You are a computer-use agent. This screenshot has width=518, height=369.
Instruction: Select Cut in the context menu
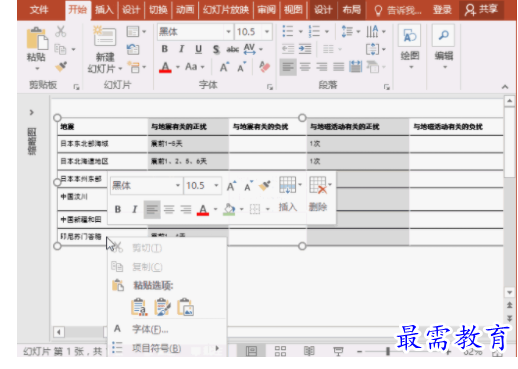168,248
